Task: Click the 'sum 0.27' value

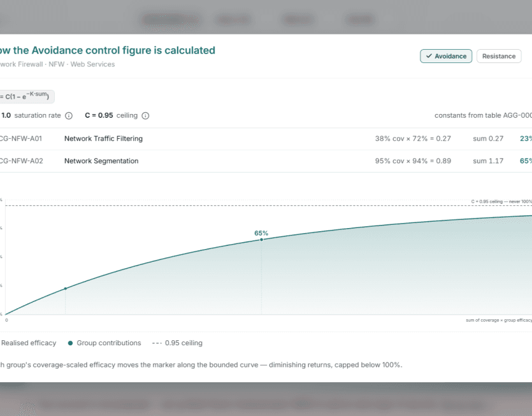Action: [488, 138]
